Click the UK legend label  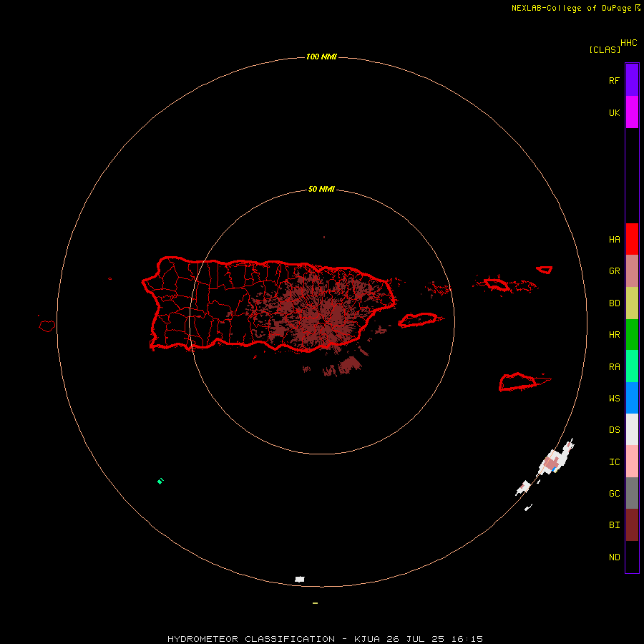pyautogui.click(x=614, y=112)
